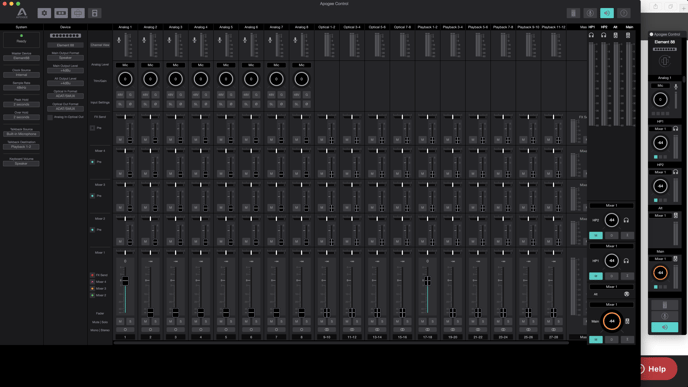Check the Analog In-Optical Out checkbox

tap(50, 117)
